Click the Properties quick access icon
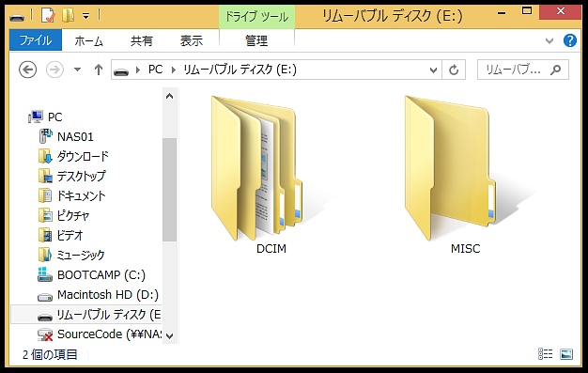The image size is (588, 373). (48, 15)
